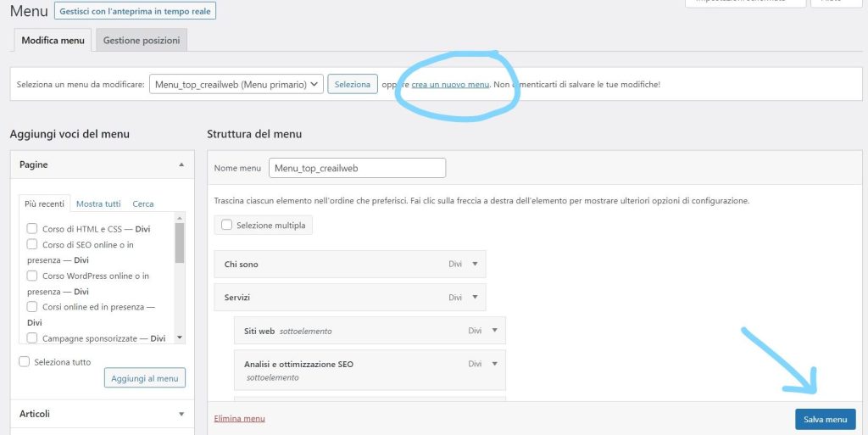The image size is (868, 435).
Task: Check Corsi online ed in presenza page
Action: coord(32,307)
